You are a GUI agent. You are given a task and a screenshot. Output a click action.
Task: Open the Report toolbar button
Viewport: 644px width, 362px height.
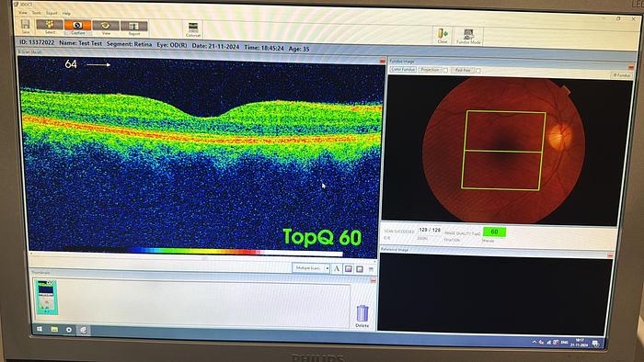[134, 28]
